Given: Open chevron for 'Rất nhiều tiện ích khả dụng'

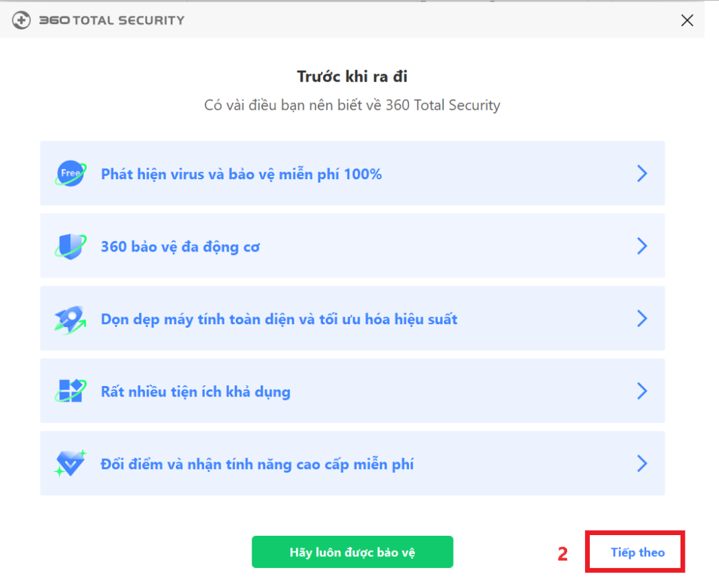Looking at the screenshot, I should click(642, 392).
